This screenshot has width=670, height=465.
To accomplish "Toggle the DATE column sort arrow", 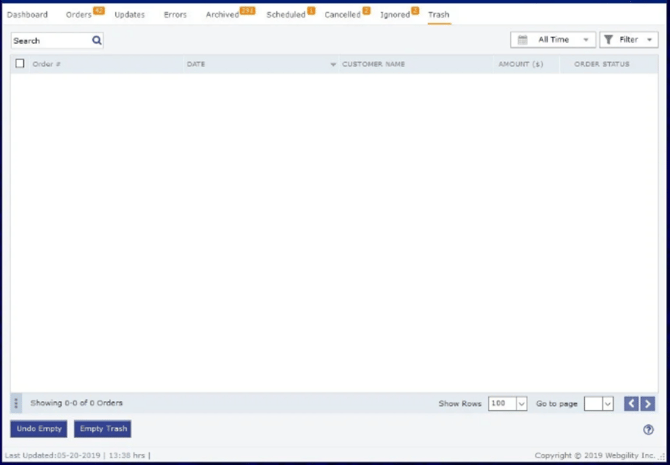I will pyautogui.click(x=333, y=65).
